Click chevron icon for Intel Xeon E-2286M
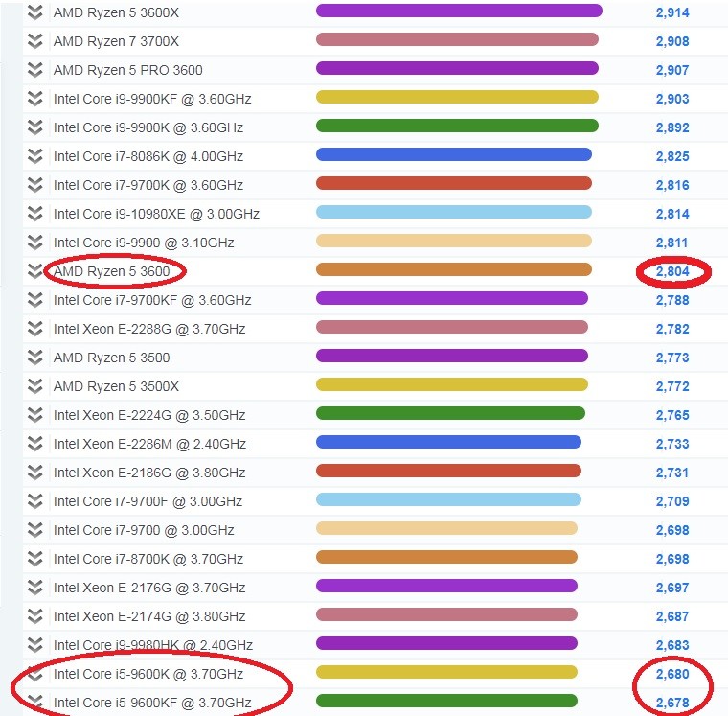Image resolution: width=728 pixels, height=716 pixels. point(34,444)
